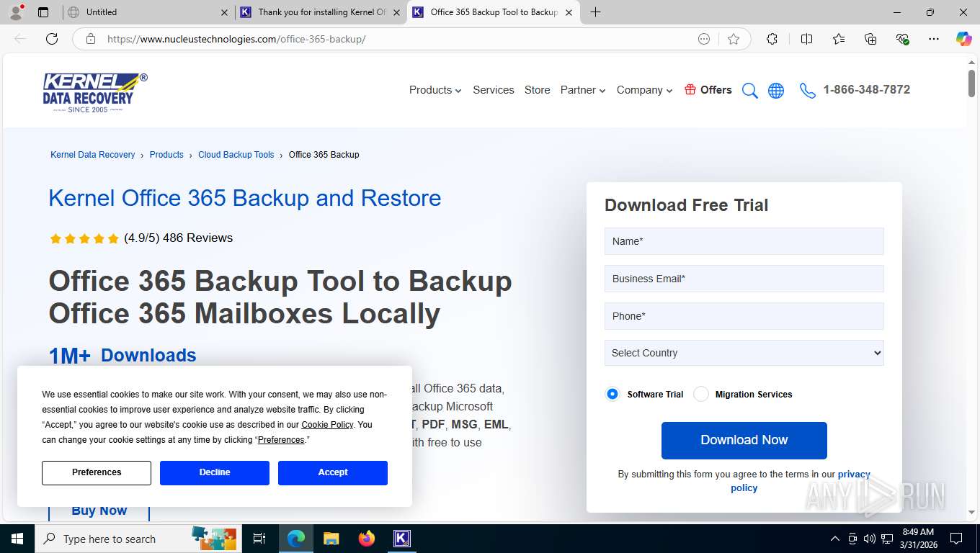Open the Extensions puzzle icon
The image size is (980, 553).
pyautogui.click(x=772, y=39)
